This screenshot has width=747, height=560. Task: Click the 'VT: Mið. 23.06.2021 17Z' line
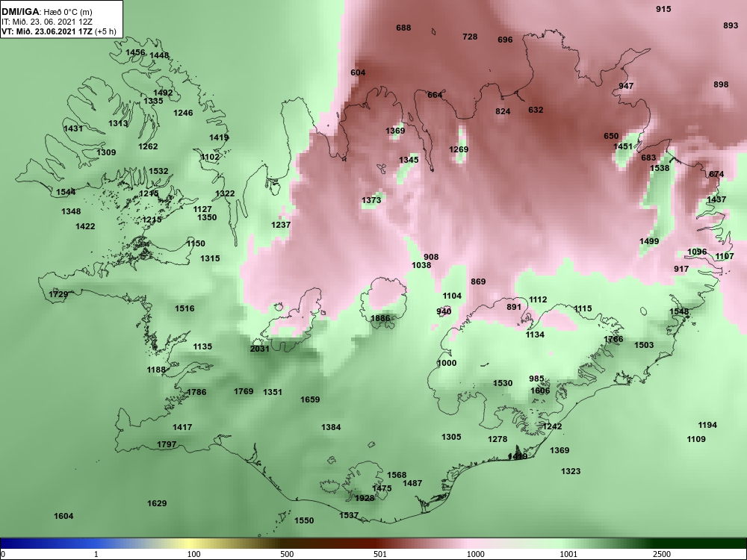(x=48, y=32)
